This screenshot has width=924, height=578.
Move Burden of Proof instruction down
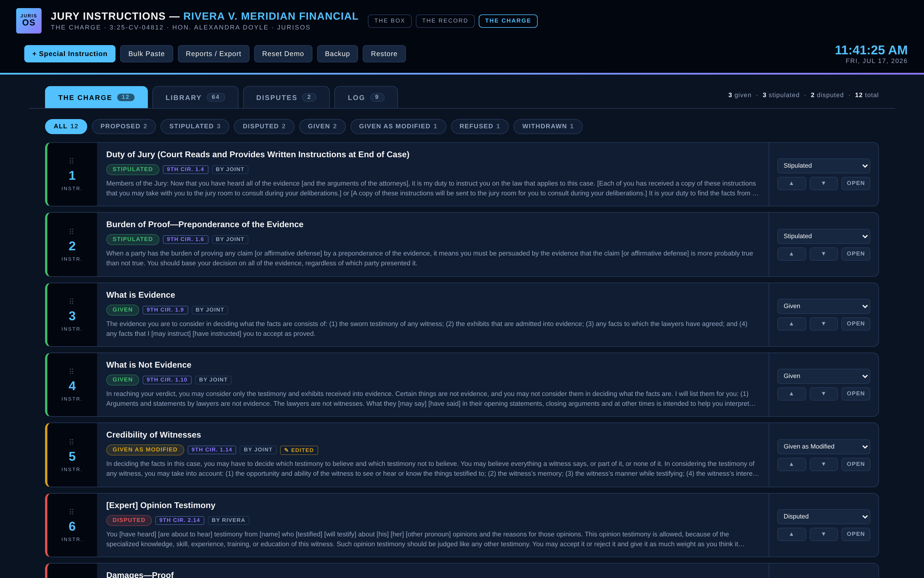coord(824,254)
